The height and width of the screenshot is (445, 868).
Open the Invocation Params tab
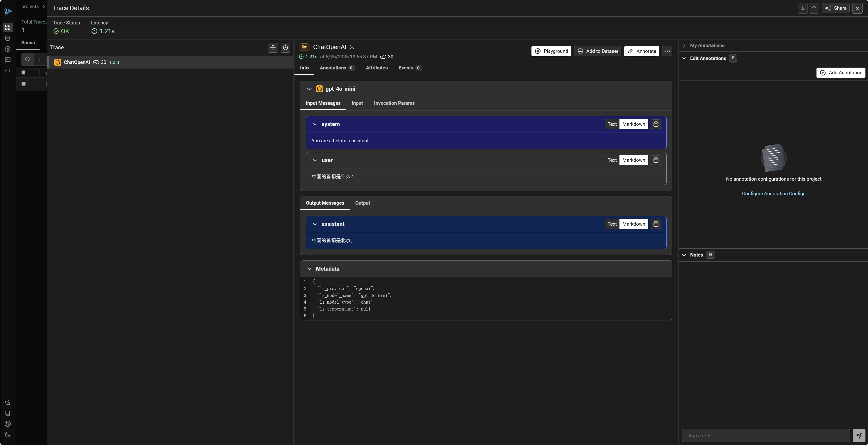coord(394,103)
